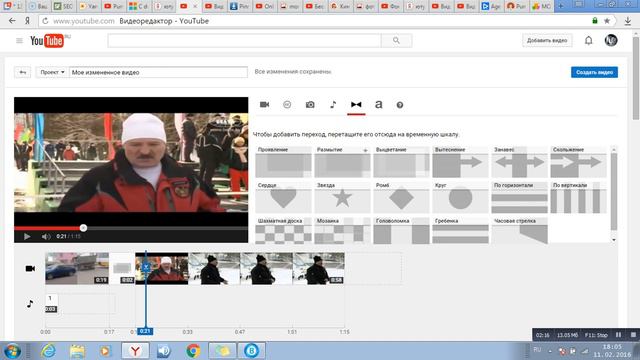The width and height of the screenshot is (640, 360).
Task: Open browser downloads arrow
Action: (x=628, y=21)
